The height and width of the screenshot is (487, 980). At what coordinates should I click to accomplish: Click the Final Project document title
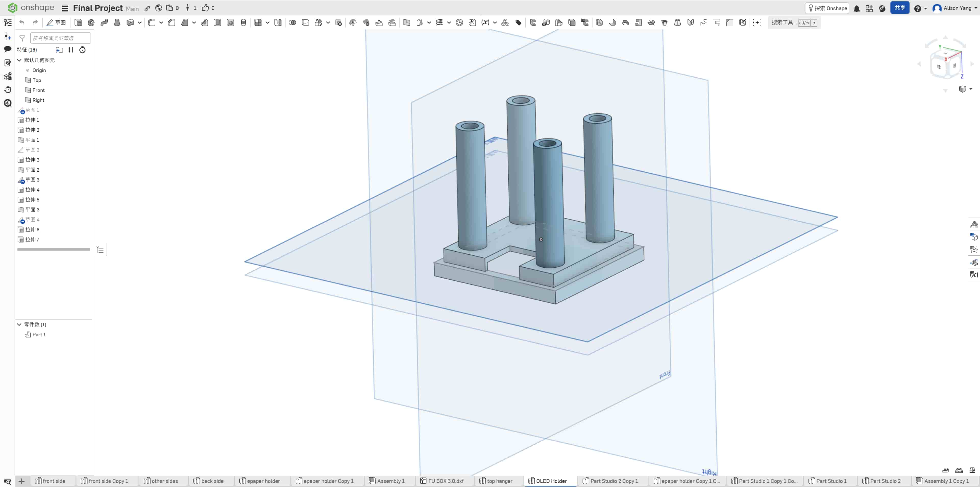[x=98, y=8]
